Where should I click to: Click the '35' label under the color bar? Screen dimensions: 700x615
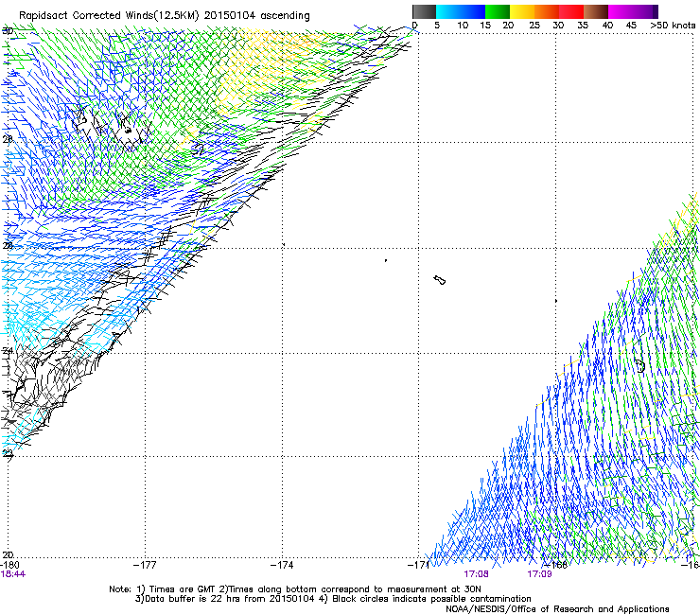583,25
